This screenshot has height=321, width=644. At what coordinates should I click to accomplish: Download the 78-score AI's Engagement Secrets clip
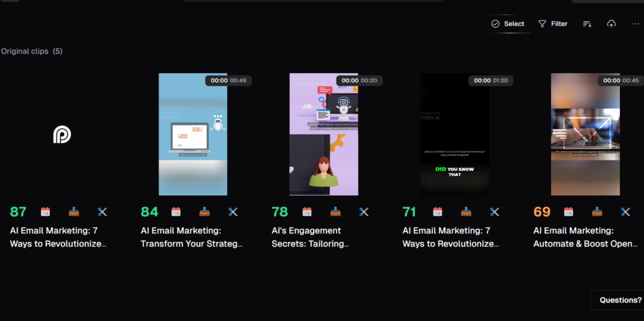[x=335, y=212]
